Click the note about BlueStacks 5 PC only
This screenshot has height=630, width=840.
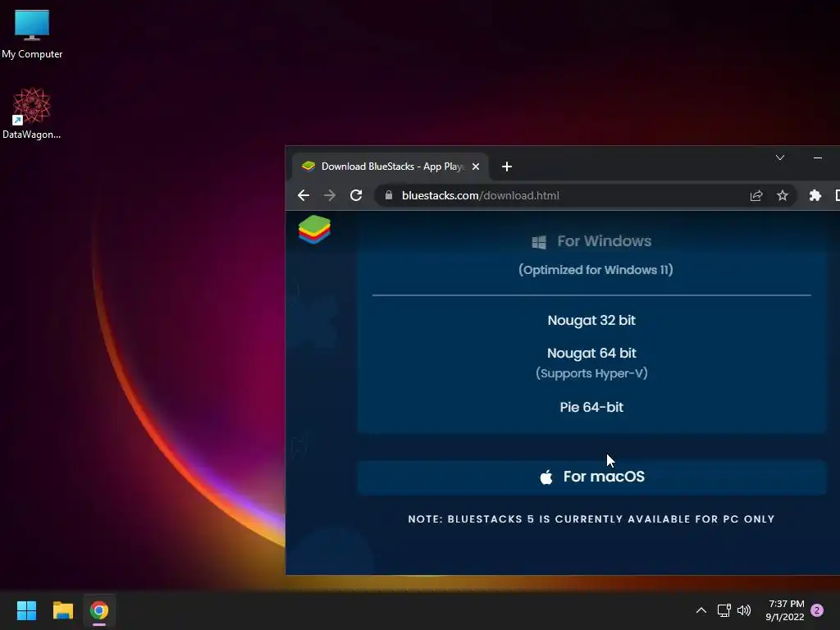pyautogui.click(x=591, y=519)
